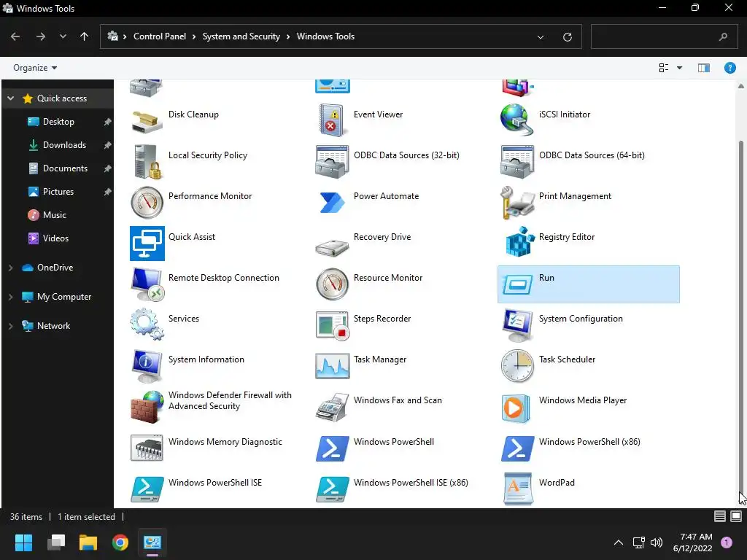
Task: Select the Remote Desktop Connection icon
Action: (x=147, y=285)
